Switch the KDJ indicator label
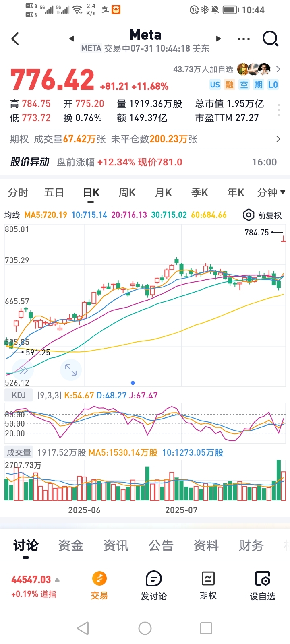 [19, 395]
